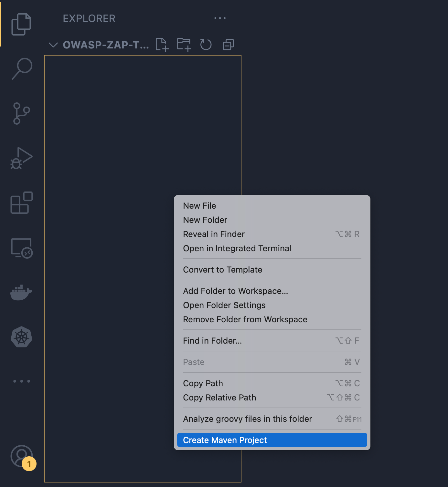Click the New Folder explorer icon
Image resolution: width=448 pixels, height=487 pixels.
[x=184, y=45]
